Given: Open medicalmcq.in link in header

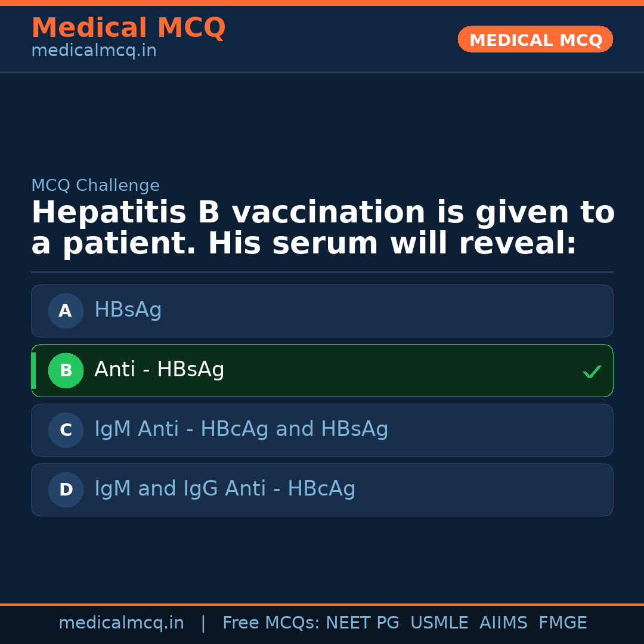Looking at the screenshot, I should [x=94, y=51].
